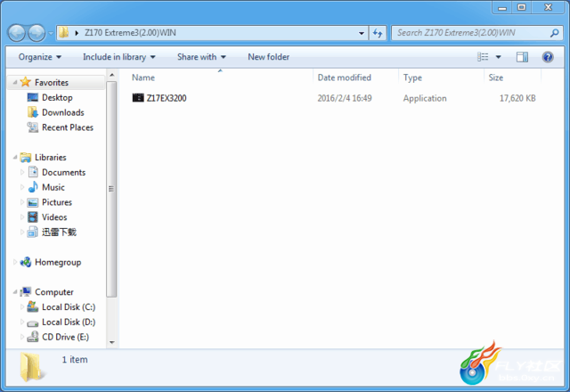Image resolution: width=570 pixels, height=392 pixels.
Task: Select Computer in navigation pane
Action: coord(53,292)
